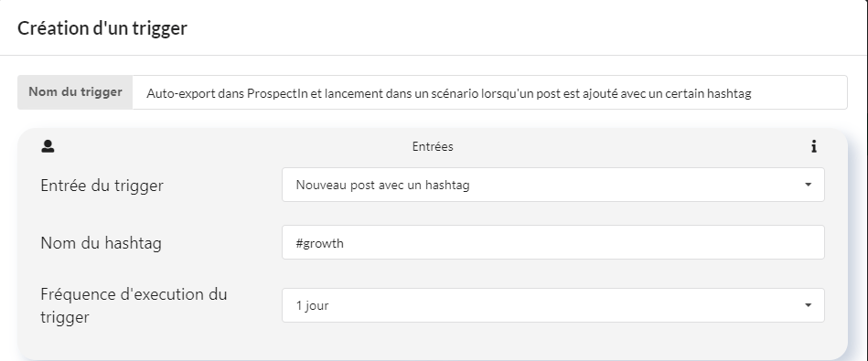This screenshot has height=361, width=868.
Task: Click the Nouveau post avec un hashtag value
Action: pyautogui.click(x=382, y=186)
